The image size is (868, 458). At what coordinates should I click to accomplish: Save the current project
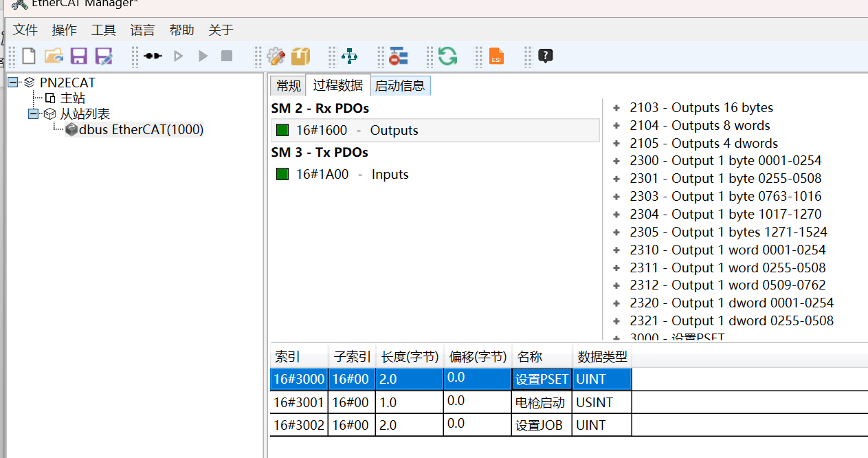pyautogui.click(x=79, y=56)
